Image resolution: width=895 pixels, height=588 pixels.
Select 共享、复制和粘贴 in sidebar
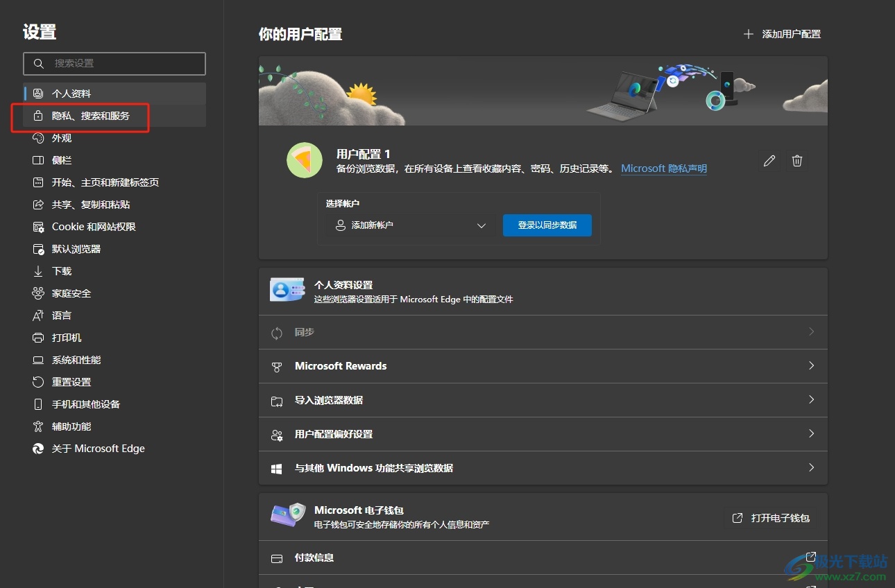114,205
